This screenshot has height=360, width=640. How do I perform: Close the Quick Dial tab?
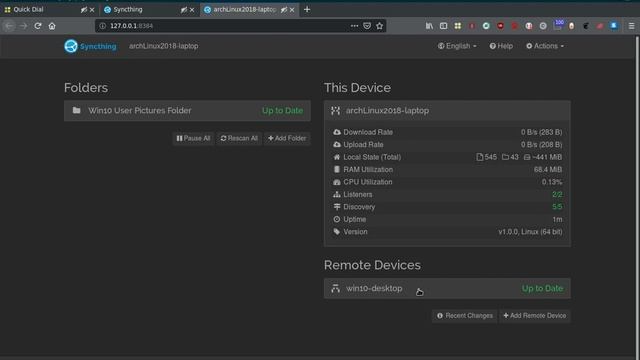(92, 10)
